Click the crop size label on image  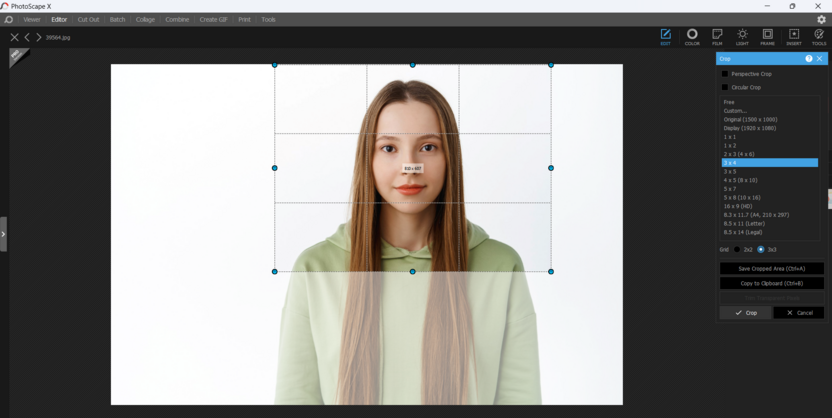coord(412,168)
